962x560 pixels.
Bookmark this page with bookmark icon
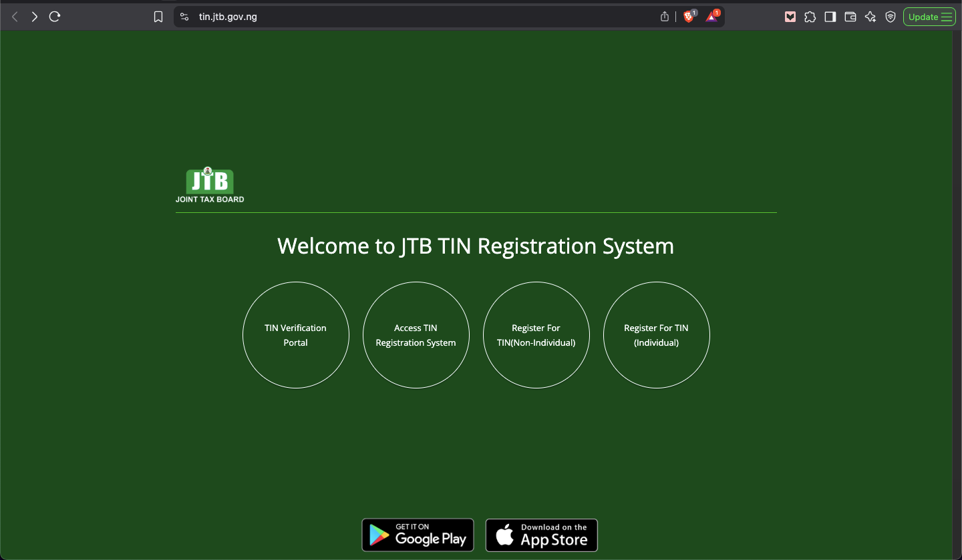tap(158, 17)
